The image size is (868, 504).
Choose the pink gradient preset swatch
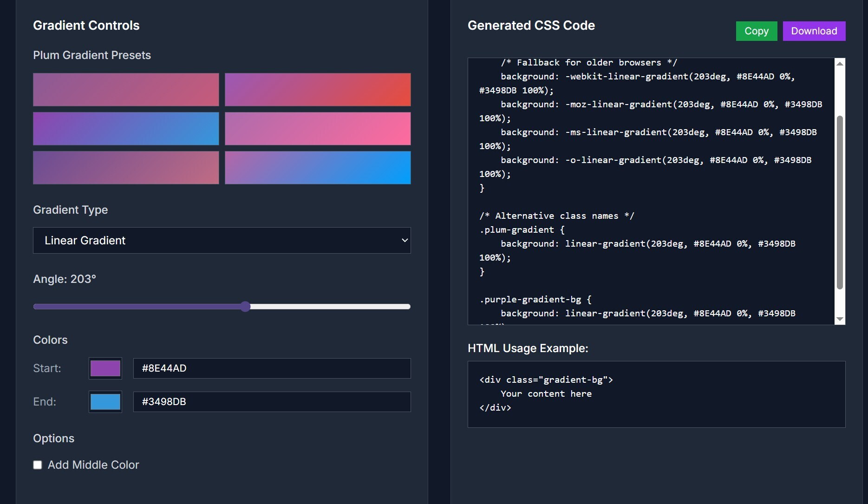point(318,129)
